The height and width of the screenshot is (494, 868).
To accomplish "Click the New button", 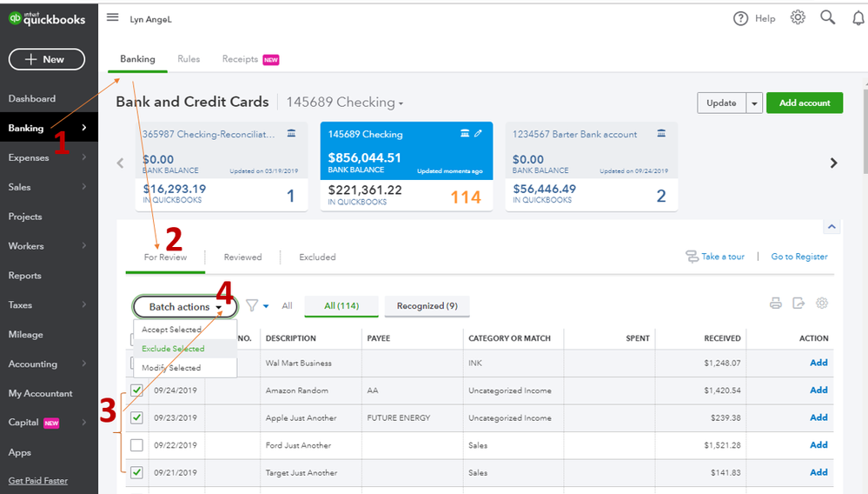I will [47, 59].
